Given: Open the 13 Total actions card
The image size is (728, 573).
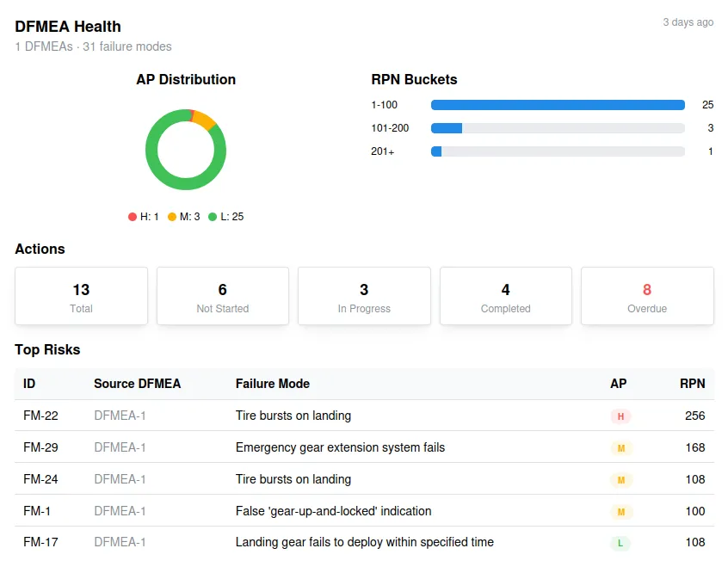Looking at the screenshot, I should coord(81,296).
